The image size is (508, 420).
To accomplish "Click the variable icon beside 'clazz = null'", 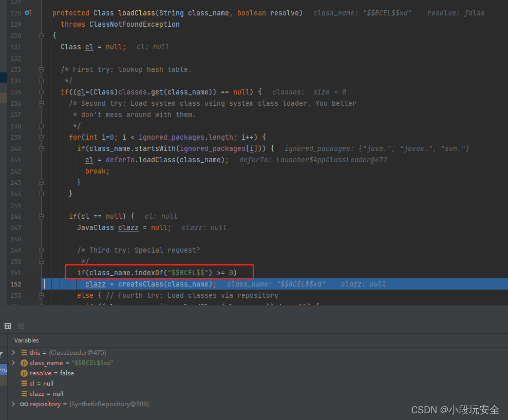I will pos(24,394).
